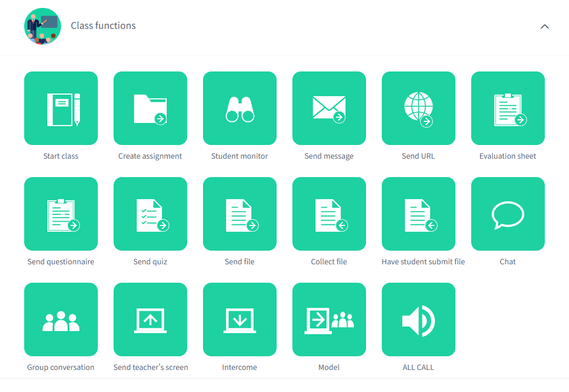Select the Send URL globe icon
The height and width of the screenshot is (392, 569).
pos(419,108)
